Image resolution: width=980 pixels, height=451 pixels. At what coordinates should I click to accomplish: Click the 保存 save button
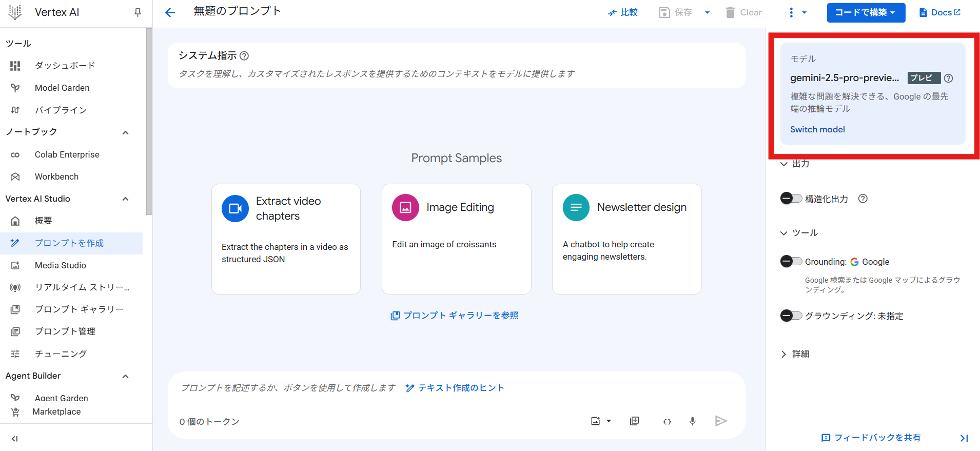[676, 12]
